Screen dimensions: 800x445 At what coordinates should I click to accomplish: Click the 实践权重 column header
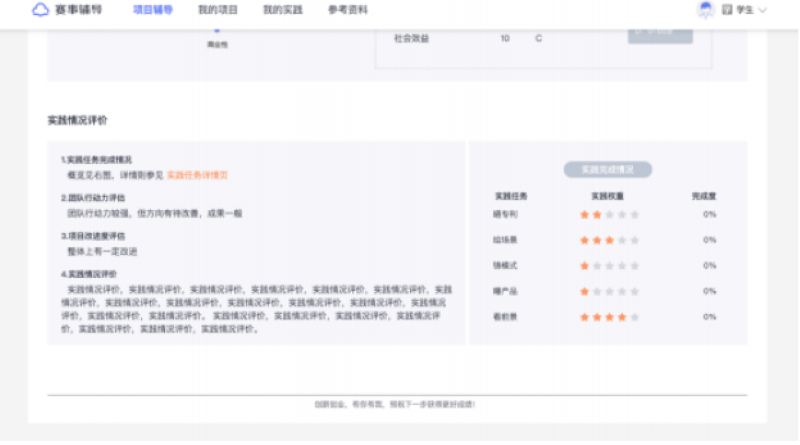608,196
